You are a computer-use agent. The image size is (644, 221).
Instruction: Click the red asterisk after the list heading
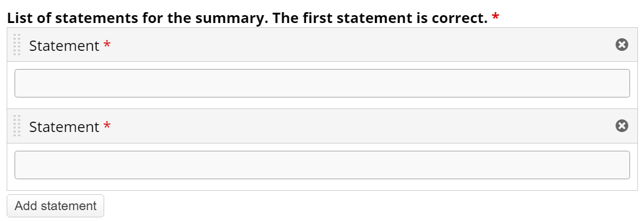[x=496, y=17]
